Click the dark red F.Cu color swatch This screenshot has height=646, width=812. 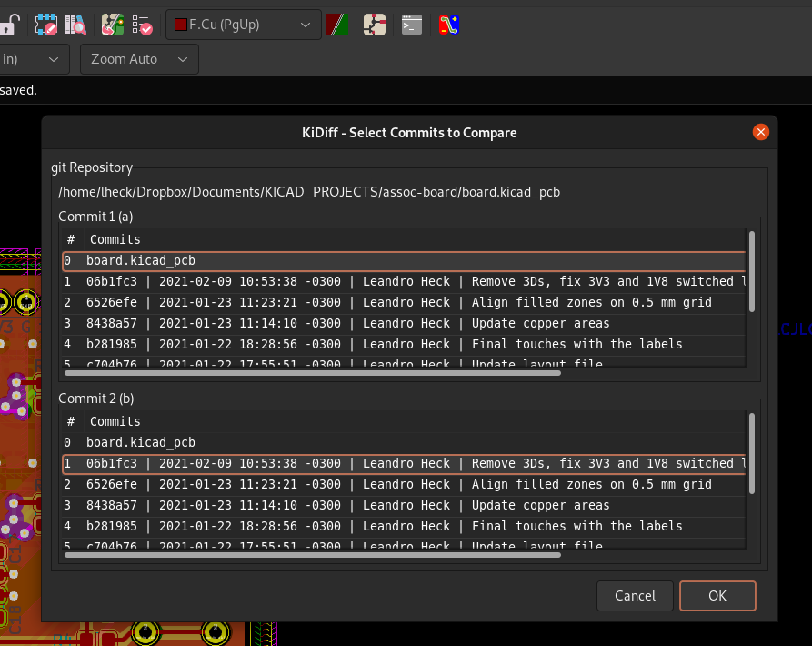click(181, 25)
